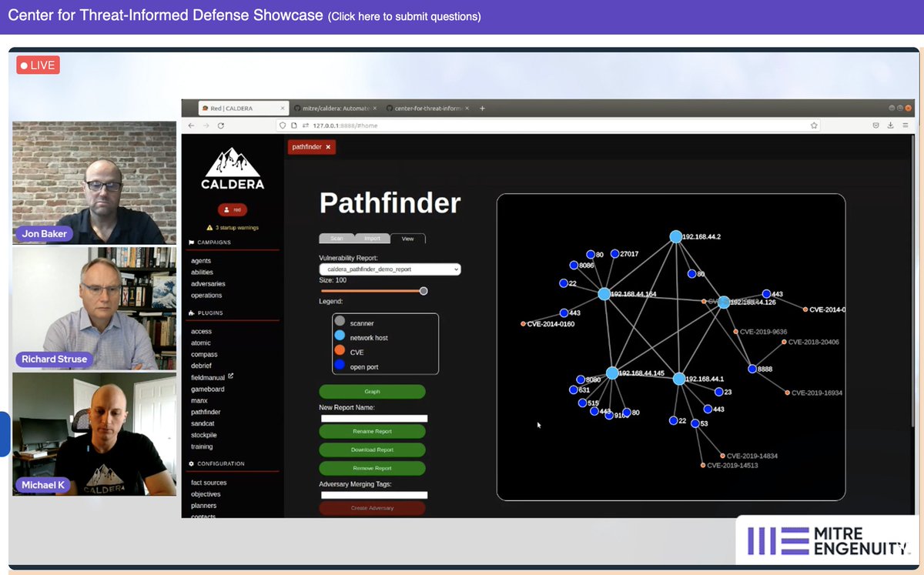The height and width of the screenshot is (575, 924).
Task: Open the Vulnerability Report dropdown
Action: (x=390, y=269)
